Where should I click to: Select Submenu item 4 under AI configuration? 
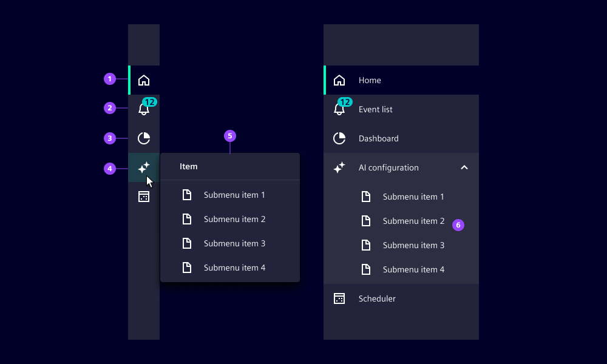click(413, 269)
